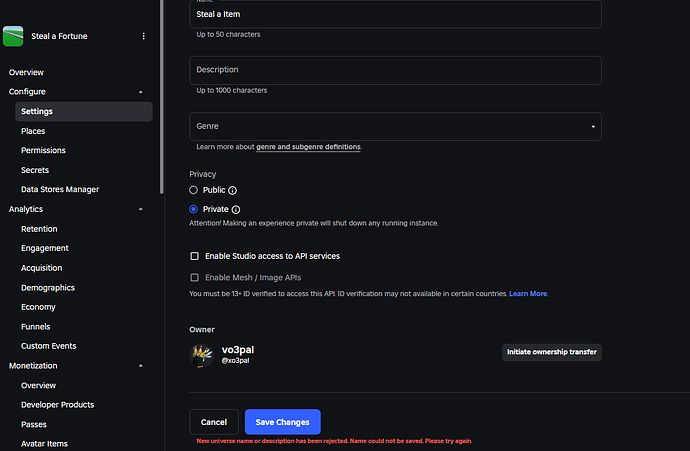Collapse the Analytics section in sidebar

141,209
